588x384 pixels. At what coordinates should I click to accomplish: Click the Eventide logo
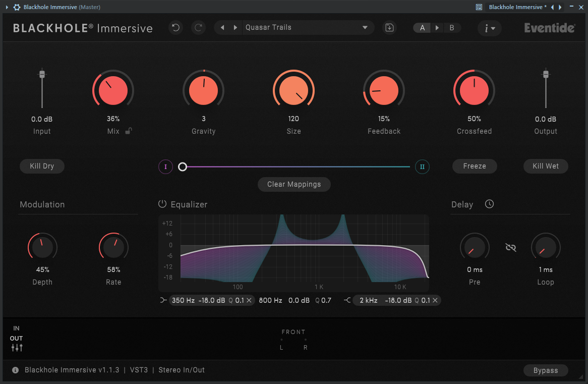(x=549, y=28)
